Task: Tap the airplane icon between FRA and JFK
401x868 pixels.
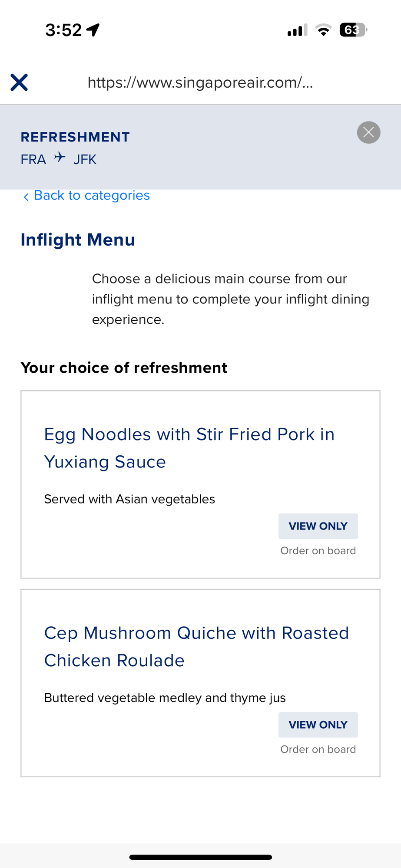Action: click(60, 157)
